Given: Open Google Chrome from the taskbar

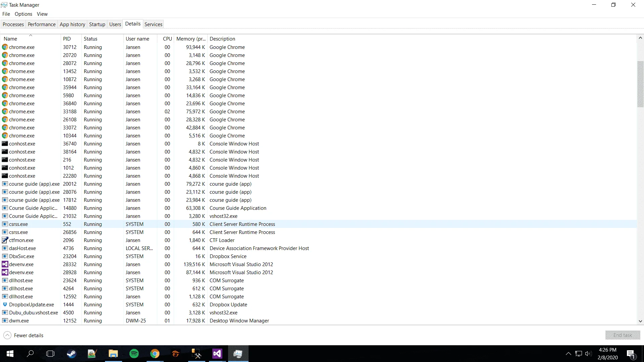Looking at the screenshot, I should coord(155,354).
